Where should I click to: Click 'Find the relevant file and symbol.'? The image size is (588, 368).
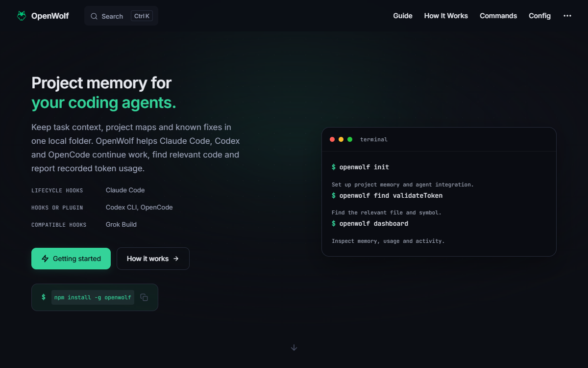pos(387,213)
